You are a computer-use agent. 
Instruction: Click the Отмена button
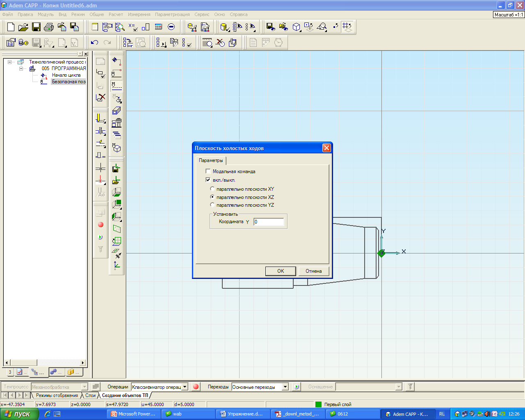click(x=313, y=271)
